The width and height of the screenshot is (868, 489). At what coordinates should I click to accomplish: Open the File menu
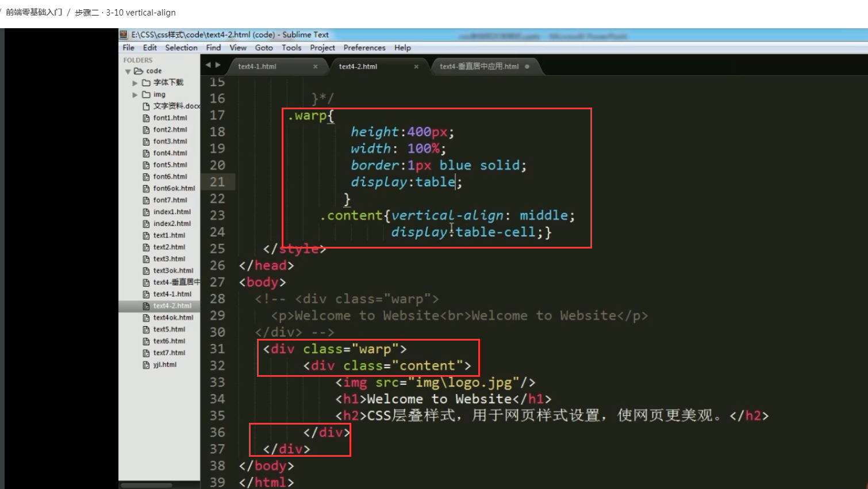pos(129,48)
